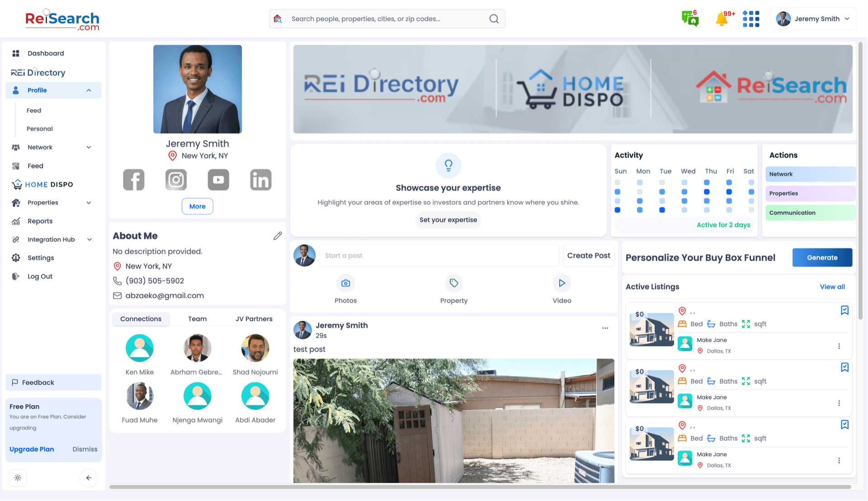Click the ReiSearch.com logo

coord(62,20)
